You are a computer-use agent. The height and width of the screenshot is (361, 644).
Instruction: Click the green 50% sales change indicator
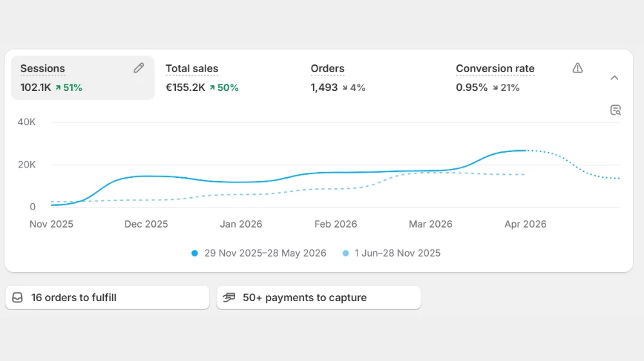tap(224, 88)
